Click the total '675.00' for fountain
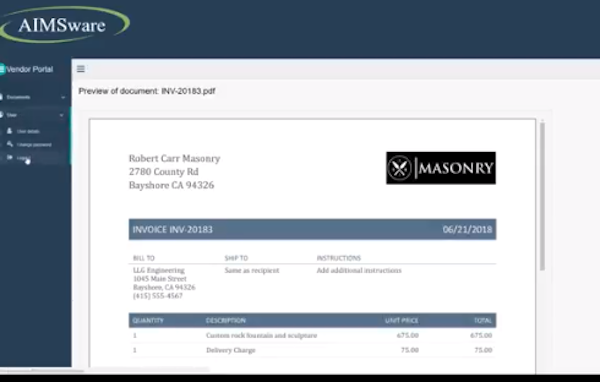 click(x=481, y=335)
